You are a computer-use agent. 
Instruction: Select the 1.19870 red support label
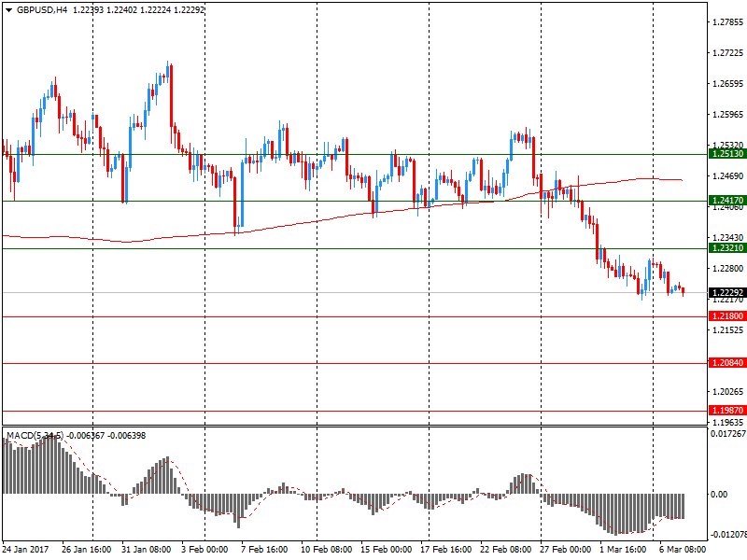click(x=727, y=410)
